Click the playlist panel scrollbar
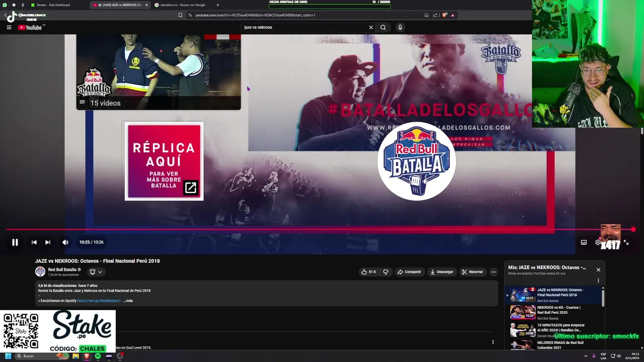644x362 pixels. pos(603,297)
